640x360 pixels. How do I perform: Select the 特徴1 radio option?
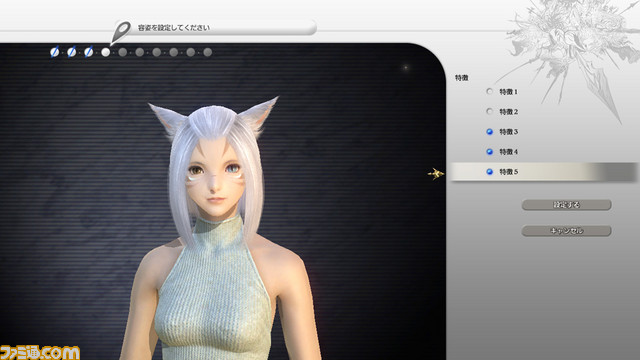click(x=489, y=91)
